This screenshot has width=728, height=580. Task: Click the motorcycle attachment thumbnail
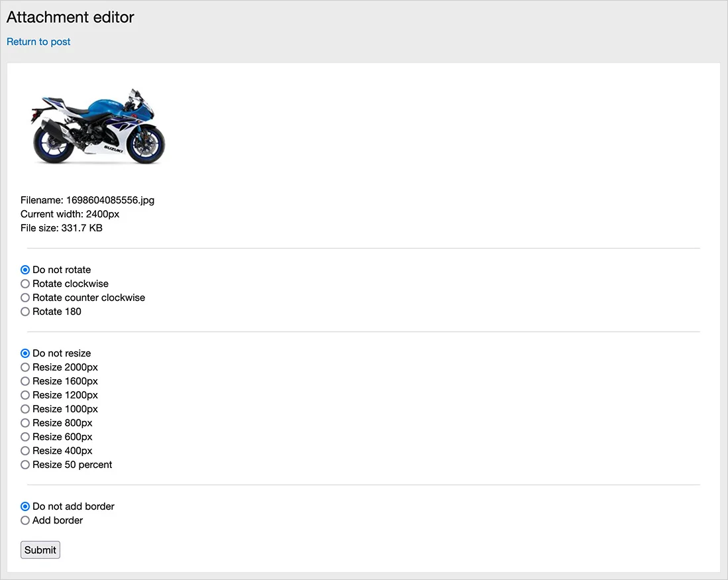[x=97, y=126]
